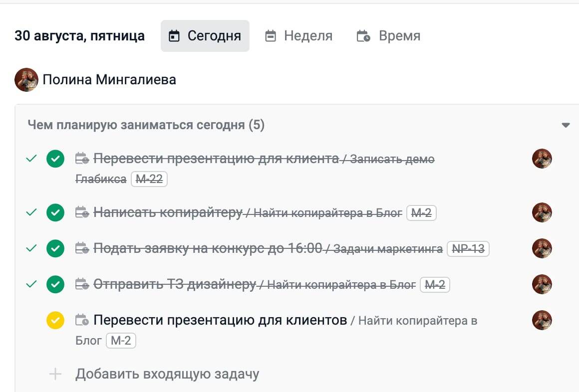Open task link 'Перевести презентацию для клиентов'
This screenshot has width=579, height=392.
coord(220,320)
